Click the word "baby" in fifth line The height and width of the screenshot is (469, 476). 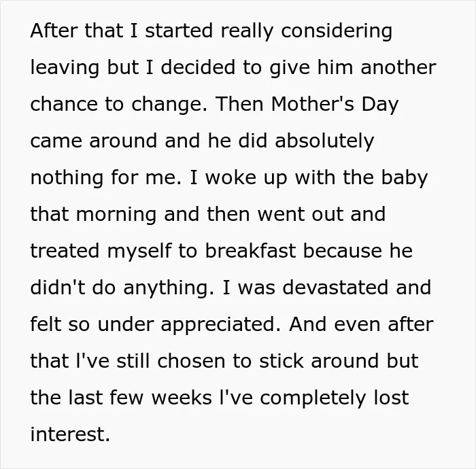coord(405,178)
